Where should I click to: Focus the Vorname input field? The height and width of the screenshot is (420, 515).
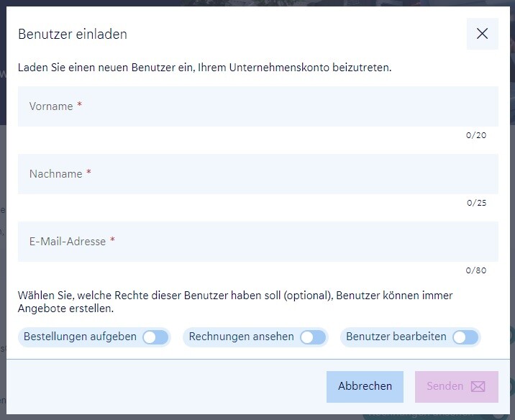(x=257, y=106)
